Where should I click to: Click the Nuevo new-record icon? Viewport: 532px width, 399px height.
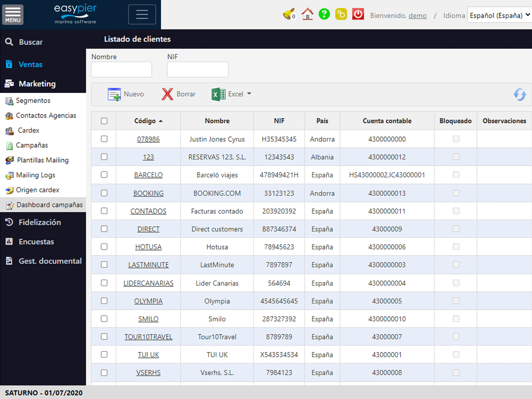coord(114,95)
